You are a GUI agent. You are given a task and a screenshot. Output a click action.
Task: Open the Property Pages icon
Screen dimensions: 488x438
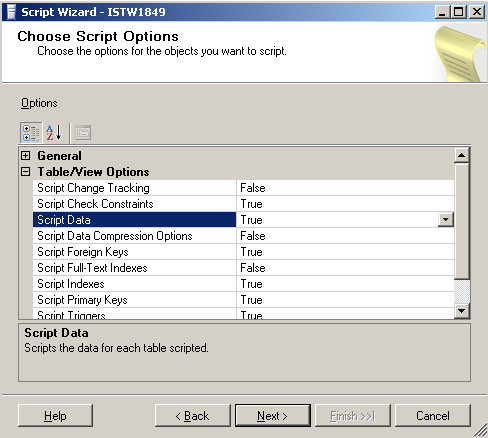click(83, 133)
